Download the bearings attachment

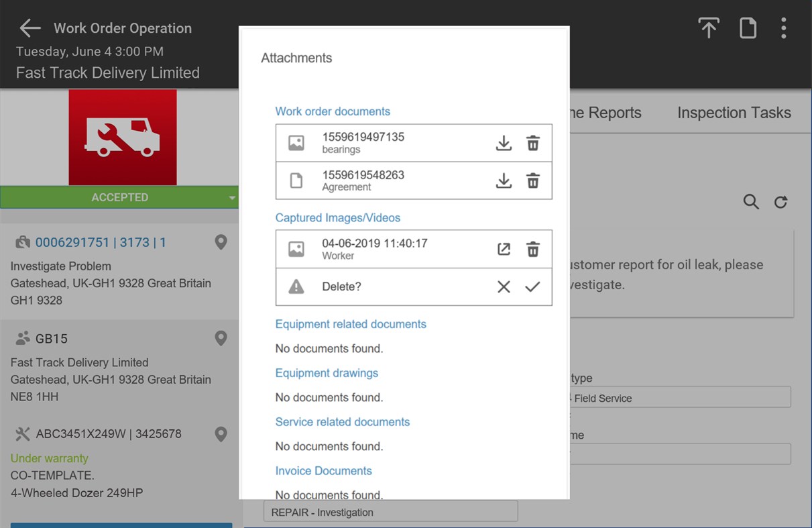(504, 142)
